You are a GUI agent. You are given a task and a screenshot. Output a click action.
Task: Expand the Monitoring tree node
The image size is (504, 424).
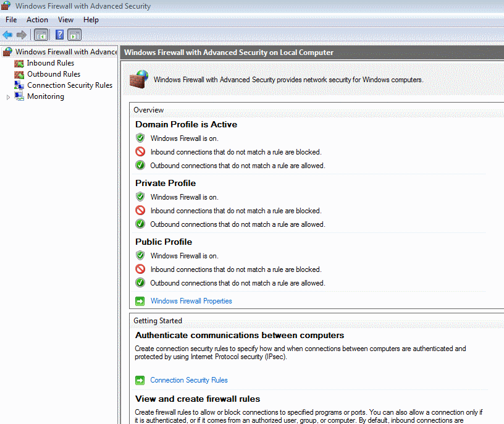(7, 96)
